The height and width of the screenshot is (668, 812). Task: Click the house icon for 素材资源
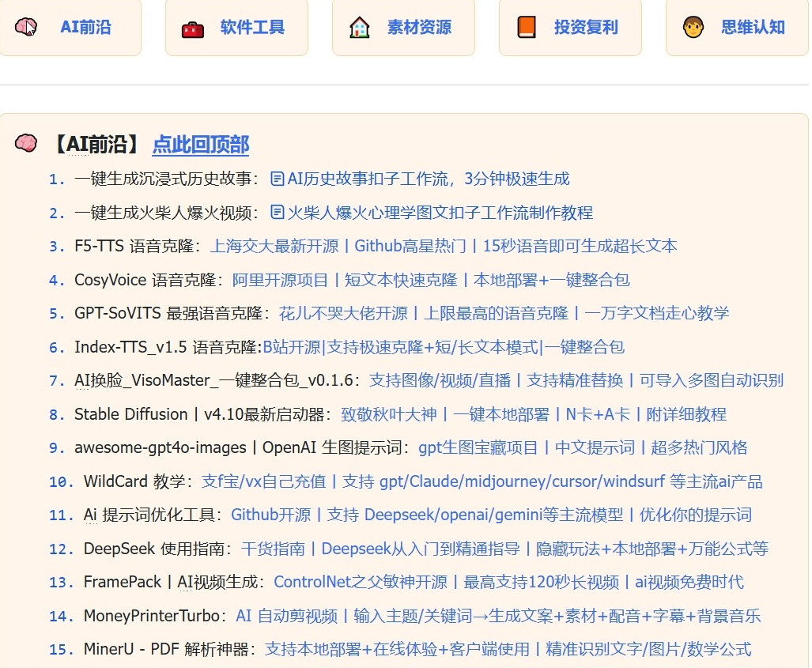tap(360, 28)
